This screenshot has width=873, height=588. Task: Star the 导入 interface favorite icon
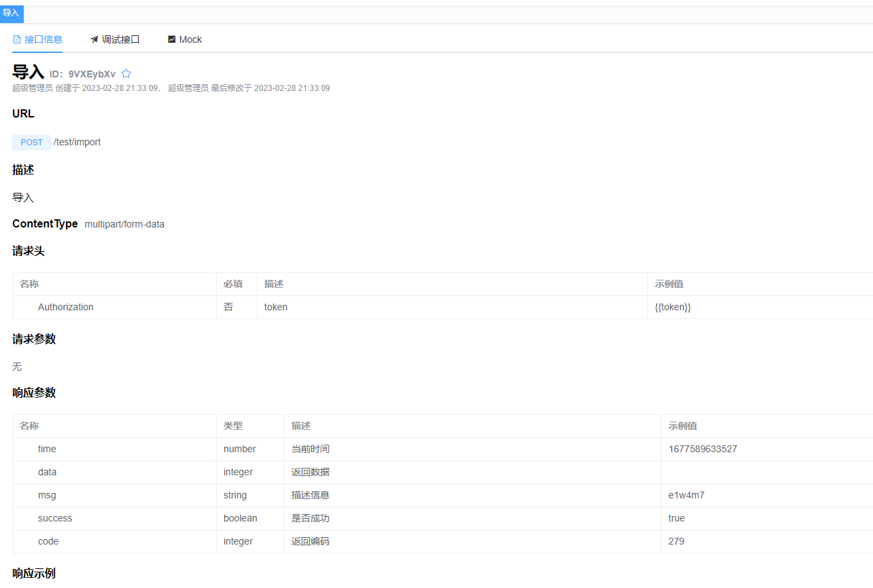tap(126, 73)
